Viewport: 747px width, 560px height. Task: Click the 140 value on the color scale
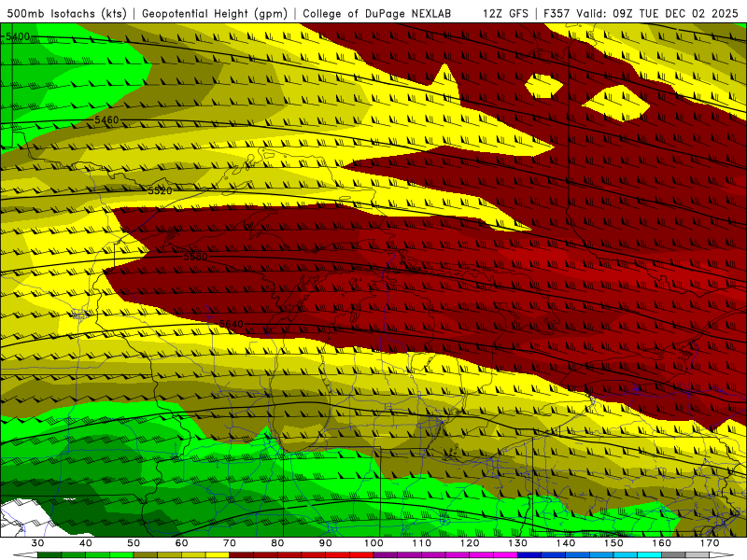[566, 543]
